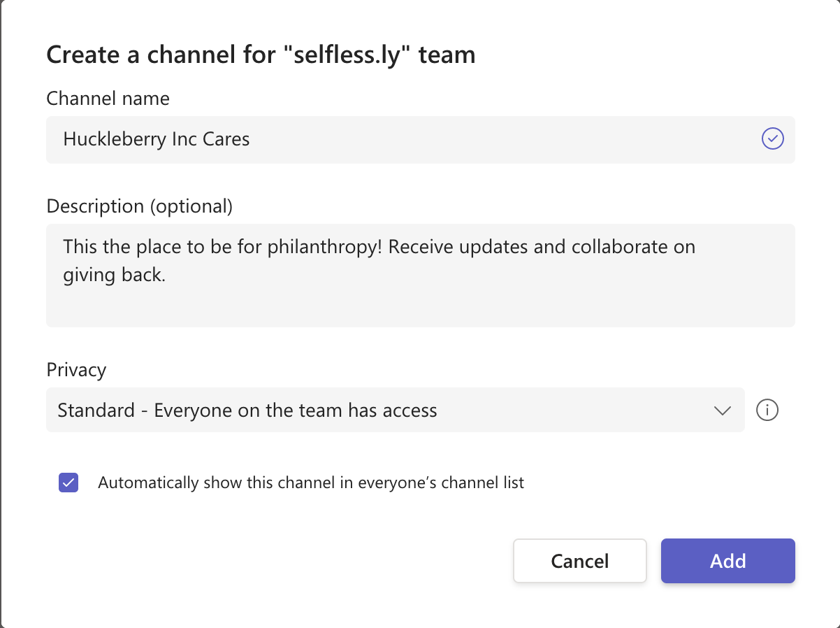Click the 'Privacy' label
The image size is (840, 628).
[76, 370]
